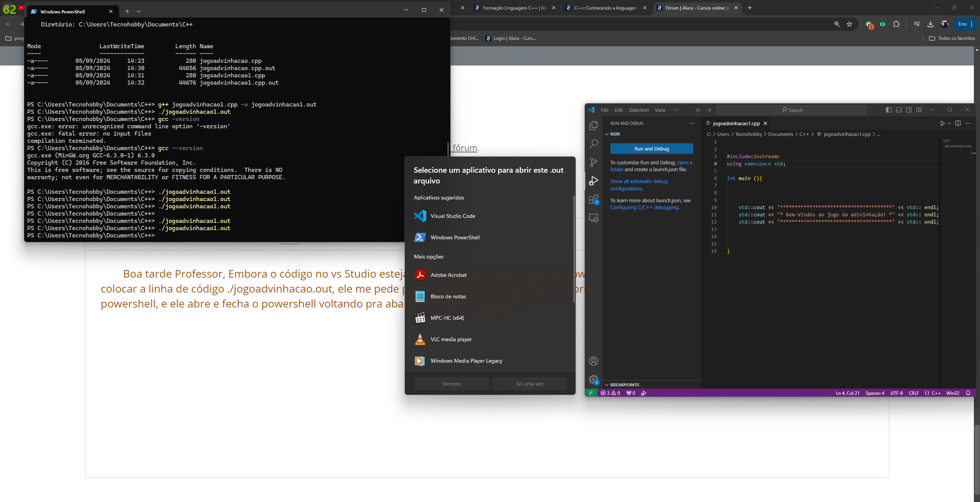Open the File menu in VS Code
The height and width of the screenshot is (502, 980).
coord(604,110)
